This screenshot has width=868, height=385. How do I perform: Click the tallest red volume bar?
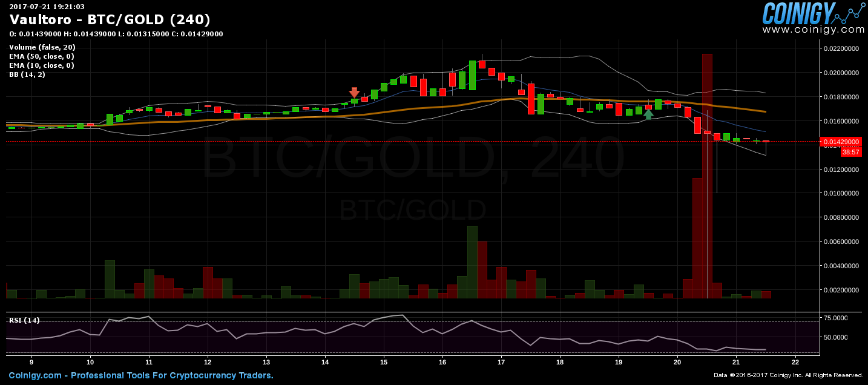(x=707, y=176)
